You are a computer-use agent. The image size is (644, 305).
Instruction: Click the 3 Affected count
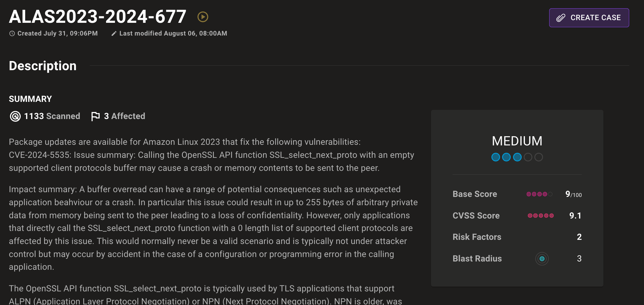[124, 116]
